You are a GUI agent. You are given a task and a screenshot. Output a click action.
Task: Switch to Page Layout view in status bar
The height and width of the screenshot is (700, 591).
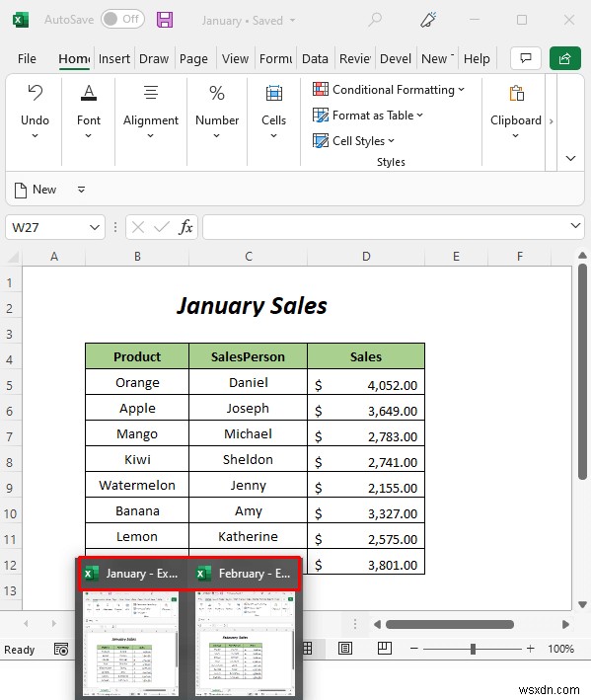344,649
